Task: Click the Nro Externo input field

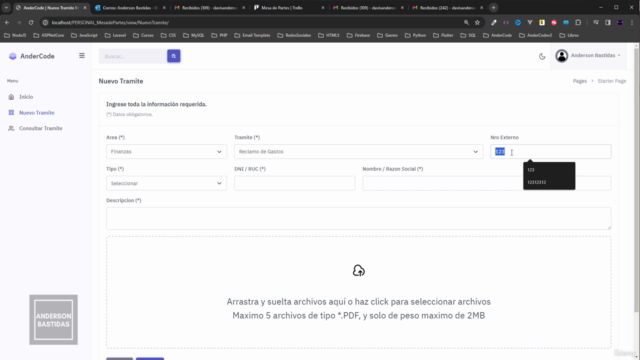Action: (551, 151)
